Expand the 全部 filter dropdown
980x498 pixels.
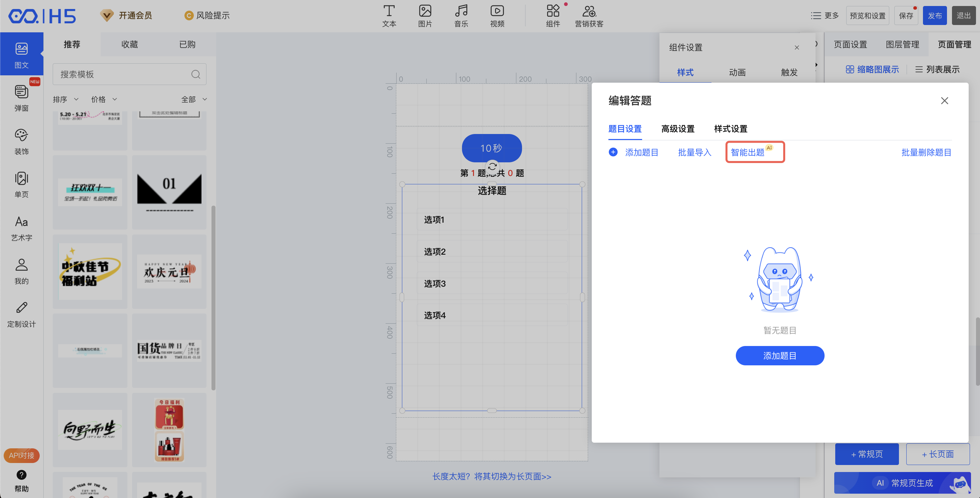(194, 99)
